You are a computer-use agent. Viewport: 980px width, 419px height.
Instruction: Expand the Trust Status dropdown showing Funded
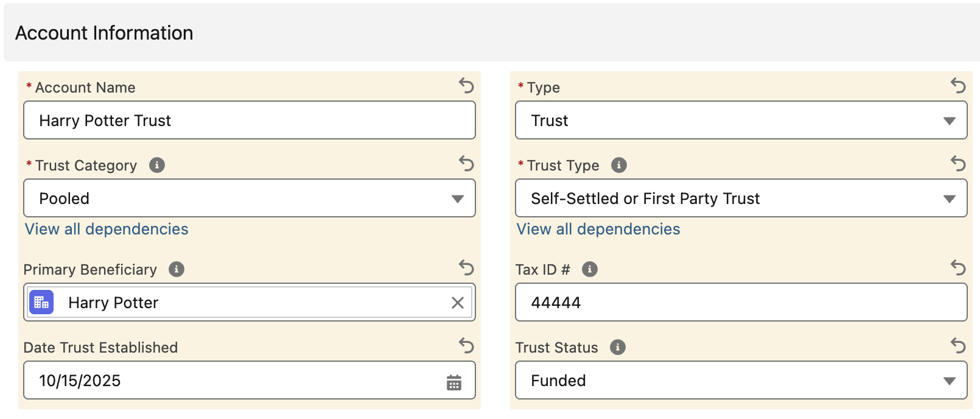741,381
